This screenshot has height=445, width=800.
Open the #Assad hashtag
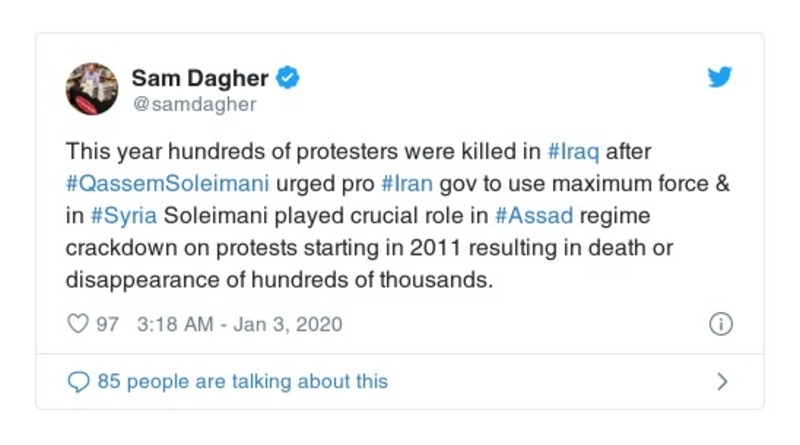[524, 216]
